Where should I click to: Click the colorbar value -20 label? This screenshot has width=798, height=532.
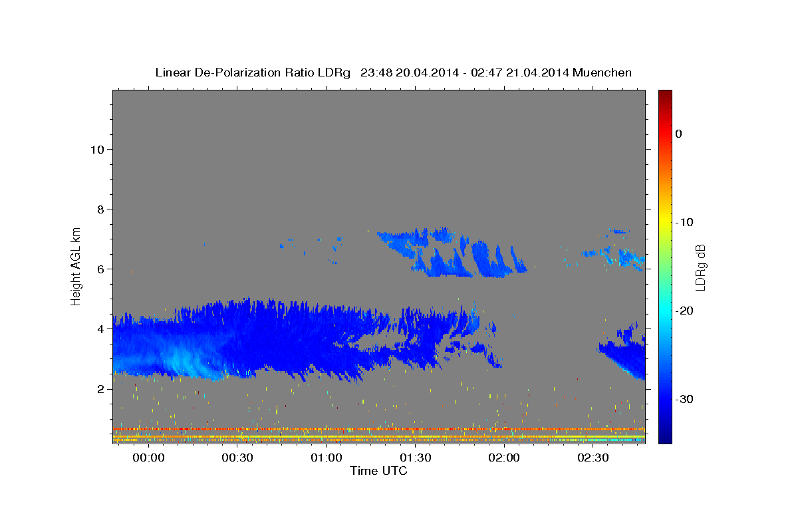tap(685, 311)
